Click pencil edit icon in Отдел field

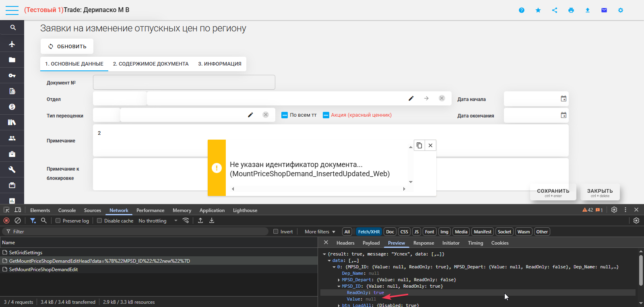(411, 98)
